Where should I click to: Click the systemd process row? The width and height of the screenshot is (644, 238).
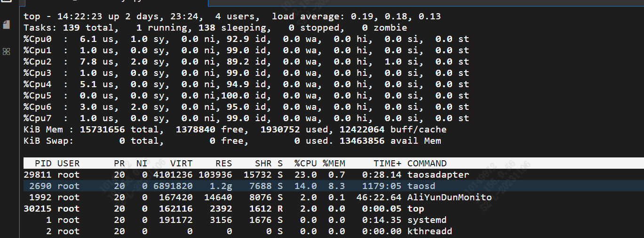tap(246, 220)
